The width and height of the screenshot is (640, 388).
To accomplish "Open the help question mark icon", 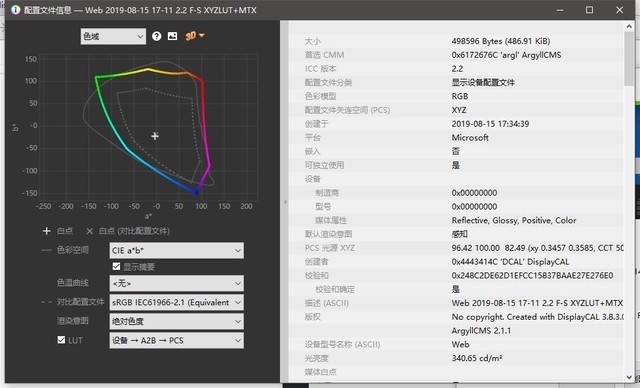I will [156, 36].
